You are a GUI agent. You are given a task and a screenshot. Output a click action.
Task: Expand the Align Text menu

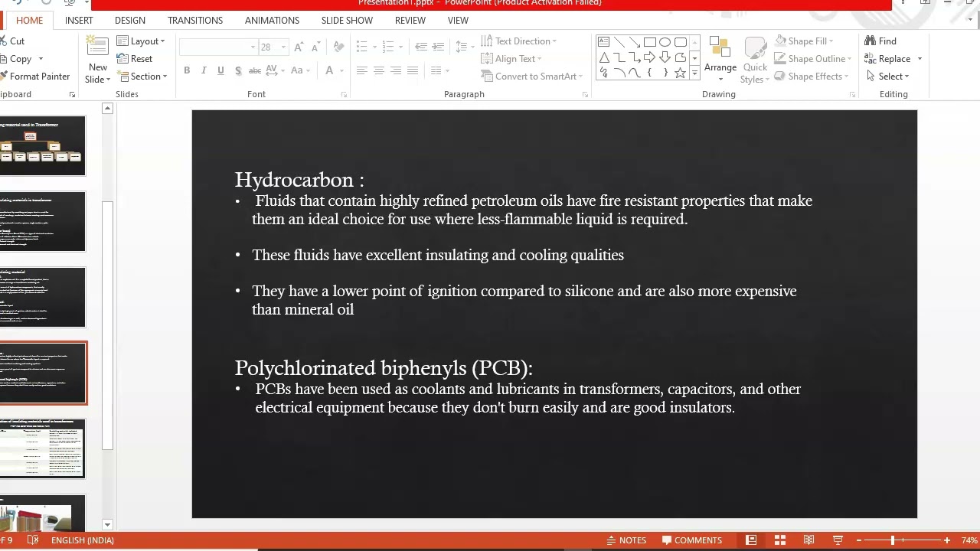pos(511,59)
